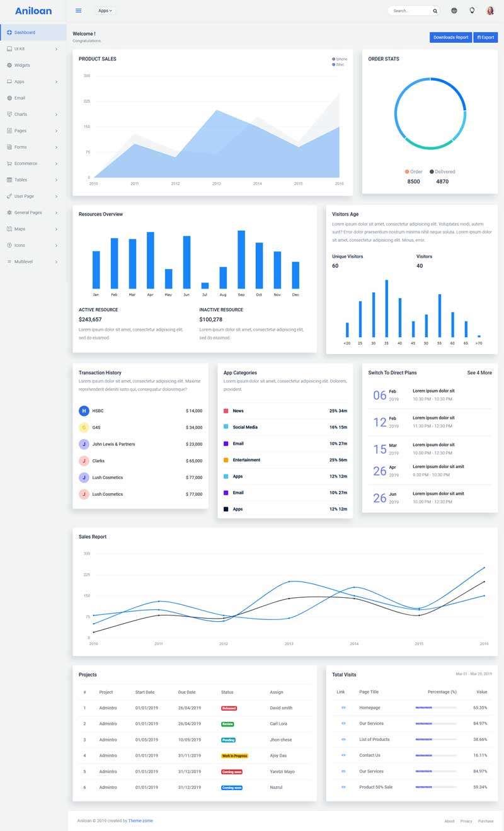This screenshot has height=831, width=504.
Task: Click into the Search input field
Action: pyautogui.click(x=408, y=11)
